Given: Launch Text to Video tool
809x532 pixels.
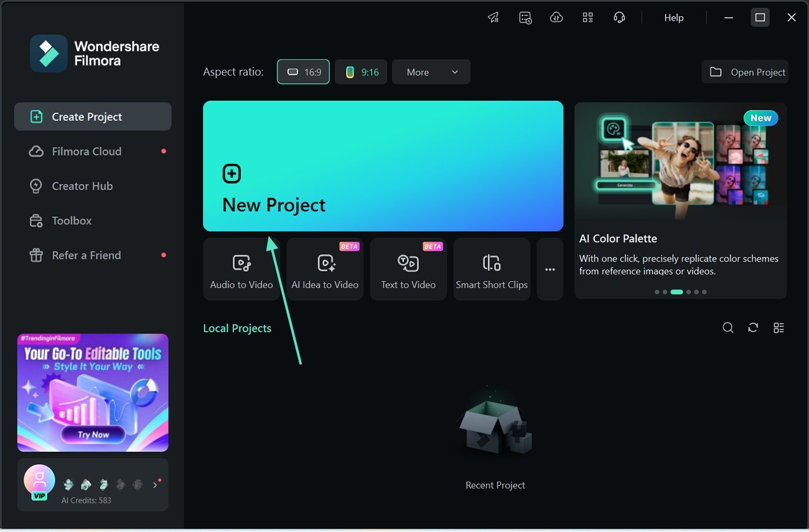Looking at the screenshot, I should click(408, 269).
